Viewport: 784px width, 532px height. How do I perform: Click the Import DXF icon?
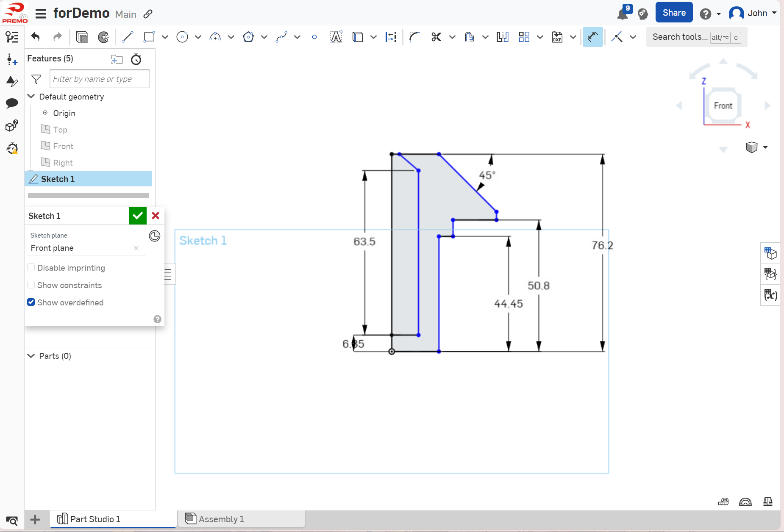(x=557, y=37)
